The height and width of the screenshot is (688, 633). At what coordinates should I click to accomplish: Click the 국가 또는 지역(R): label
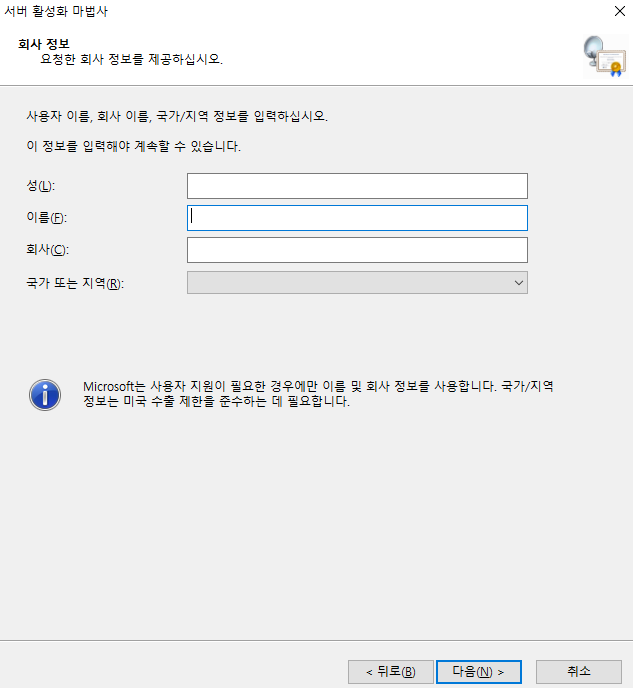pos(75,283)
